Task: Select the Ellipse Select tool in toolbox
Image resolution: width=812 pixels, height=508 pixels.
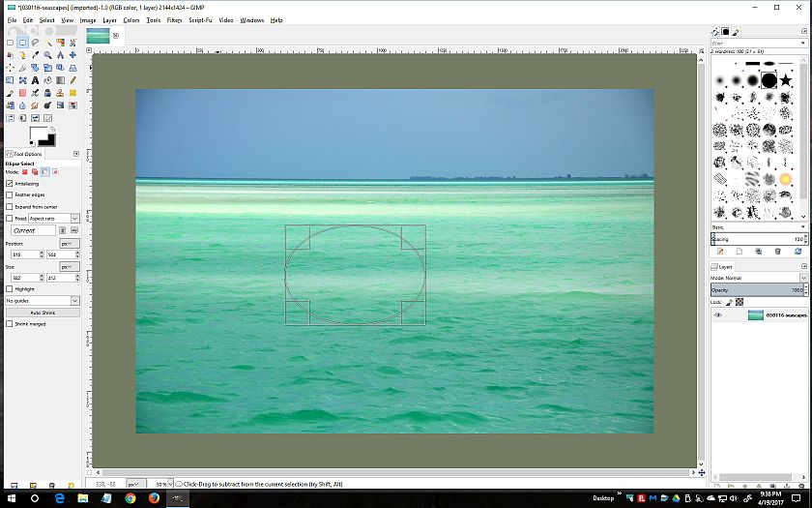Action: click(21, 43)
